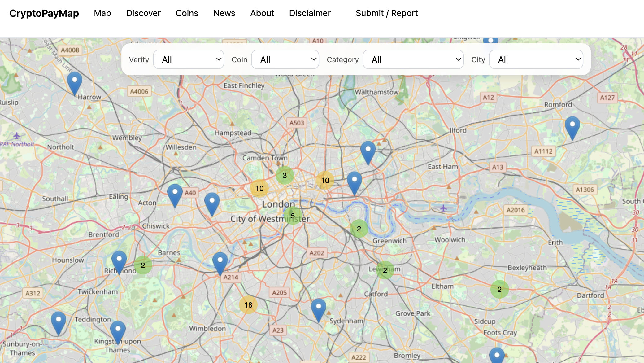Open the Coins menu item
The image size is (644, 363).
[x=187, y=13]
